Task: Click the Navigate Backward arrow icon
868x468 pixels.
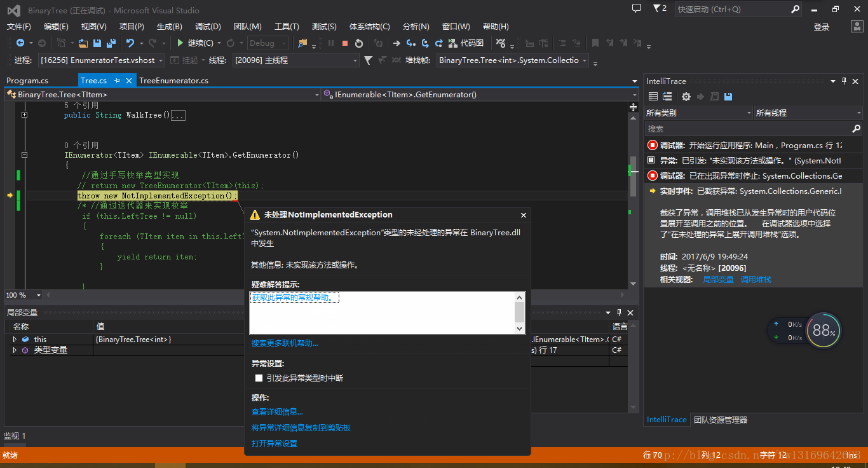Action: coord(20,43)
